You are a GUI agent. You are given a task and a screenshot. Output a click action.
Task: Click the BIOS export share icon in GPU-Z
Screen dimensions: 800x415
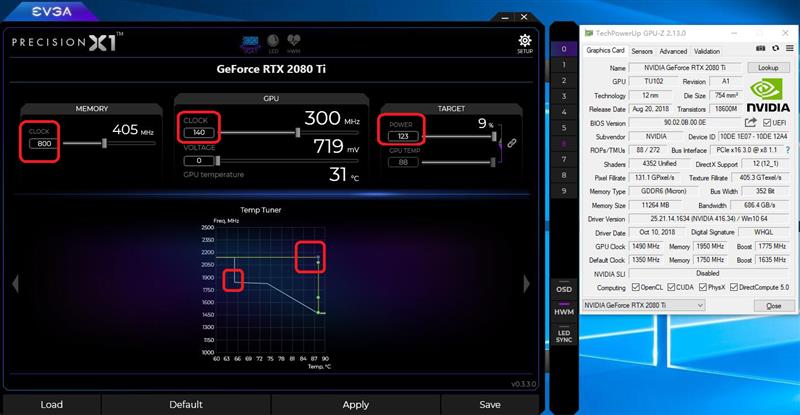click(x=750, y=123)
